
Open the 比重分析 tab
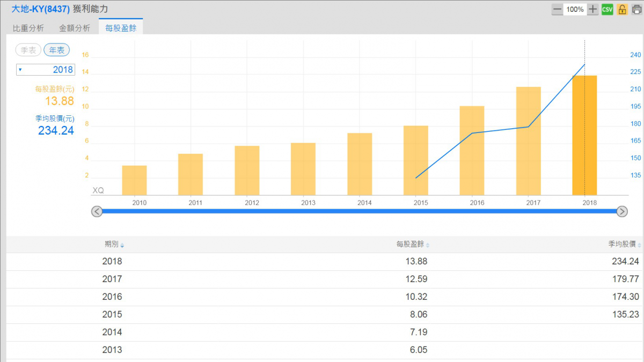click(28, 28)
